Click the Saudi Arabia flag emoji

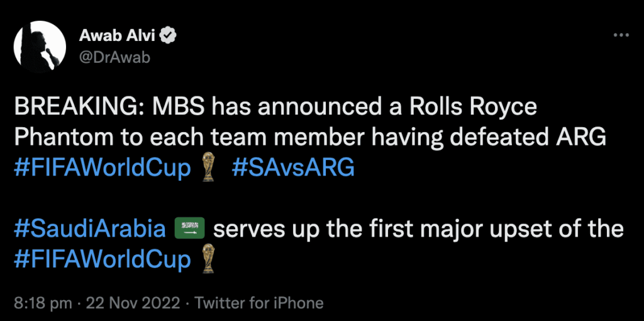(x=189, y=229)
